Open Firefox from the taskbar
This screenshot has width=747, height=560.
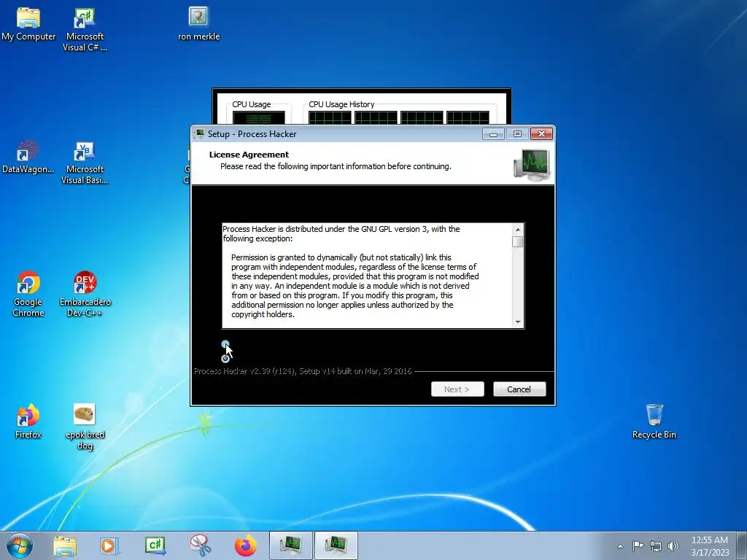[x=245, y=545]
